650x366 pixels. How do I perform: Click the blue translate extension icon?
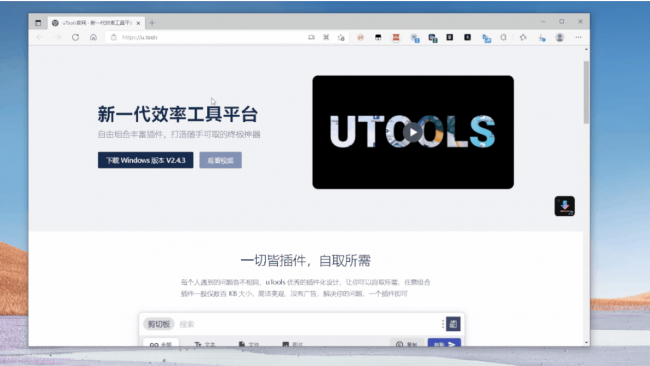coord(487,38)
